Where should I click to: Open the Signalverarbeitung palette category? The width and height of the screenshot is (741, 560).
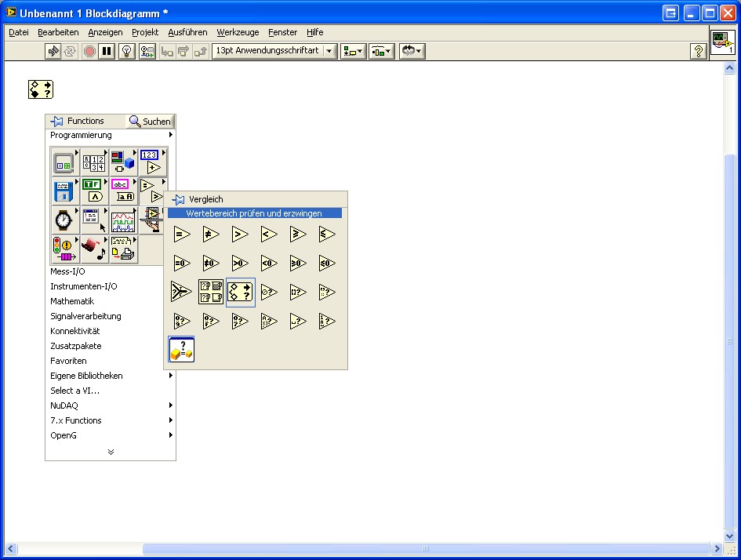point(85,316)
